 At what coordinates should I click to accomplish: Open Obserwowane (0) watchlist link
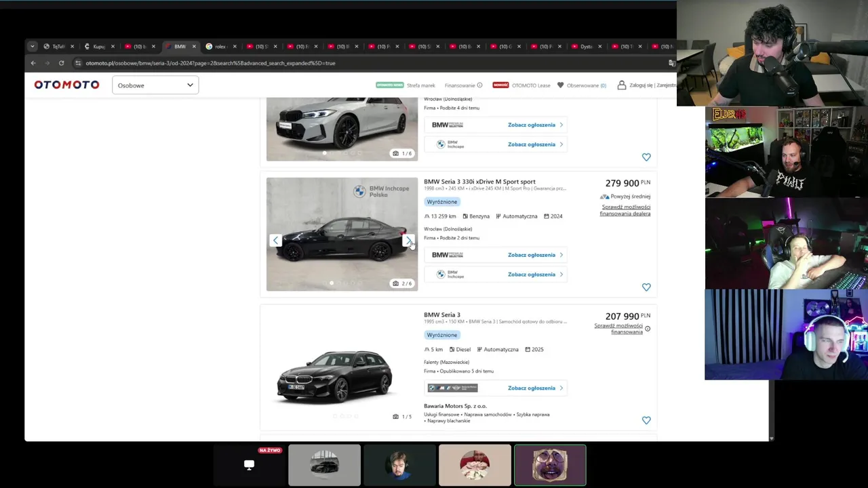pos(587,85)
